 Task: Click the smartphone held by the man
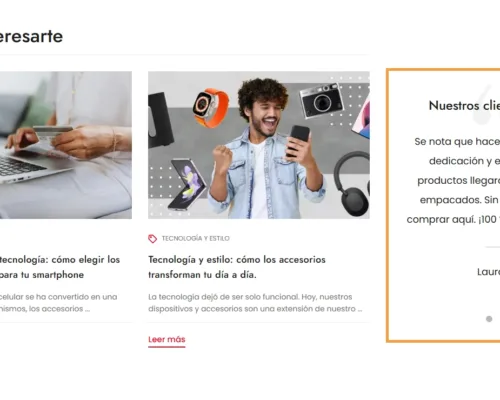pyautogui.click(x=297, y=140)
